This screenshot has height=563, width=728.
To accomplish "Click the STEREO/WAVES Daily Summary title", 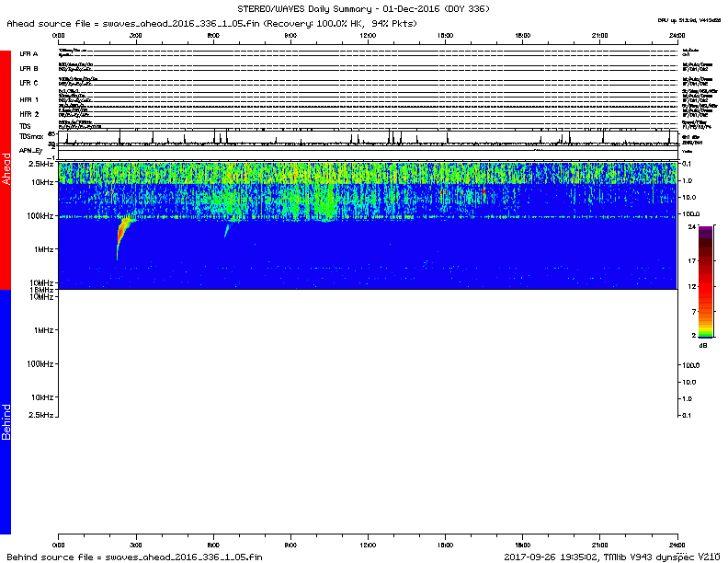I will coord(364,8).
